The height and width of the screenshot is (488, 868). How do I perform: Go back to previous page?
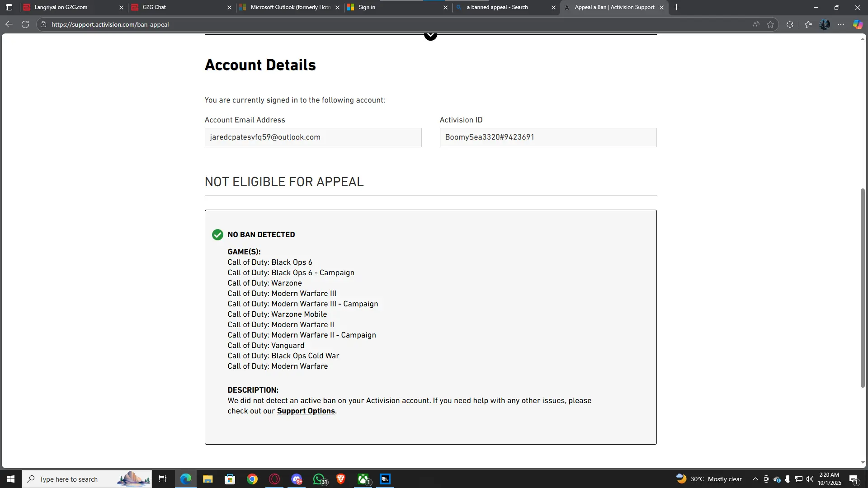[9, 24]
